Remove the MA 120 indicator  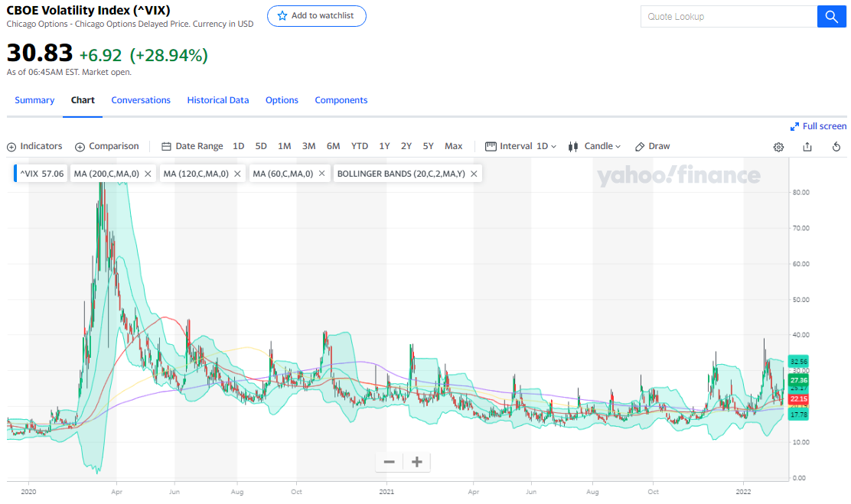point(237,174)
